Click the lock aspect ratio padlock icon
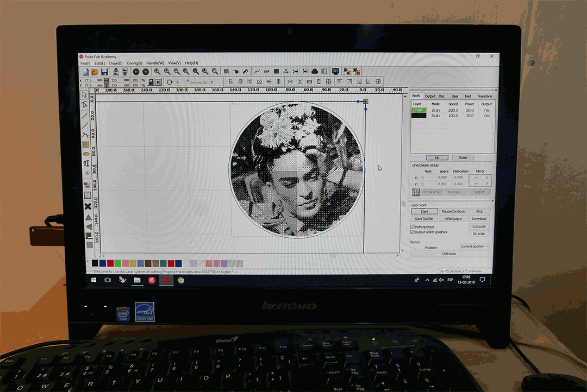This screenshot has height=392, width=587. [151, 82]
